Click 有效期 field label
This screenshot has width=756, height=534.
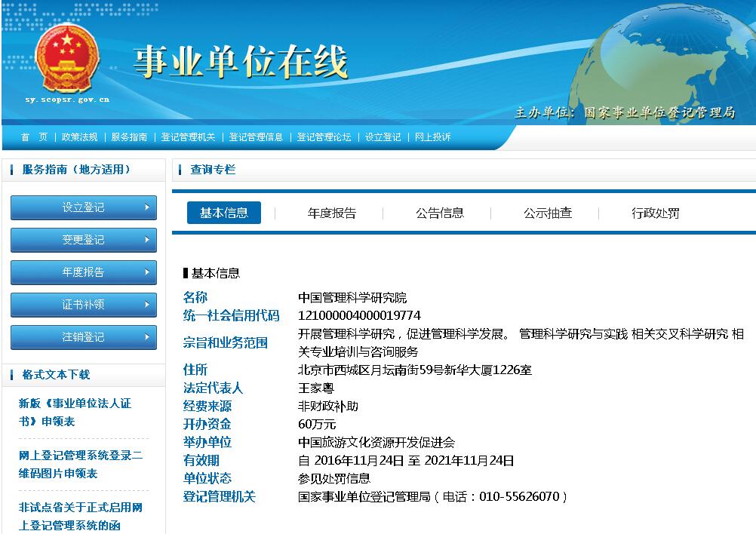pyautogui.click(x=201, y=460)
